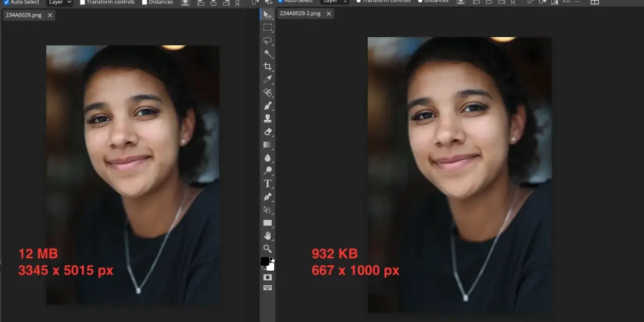Select the Rectangular Marquee tool

click(268, 28)
